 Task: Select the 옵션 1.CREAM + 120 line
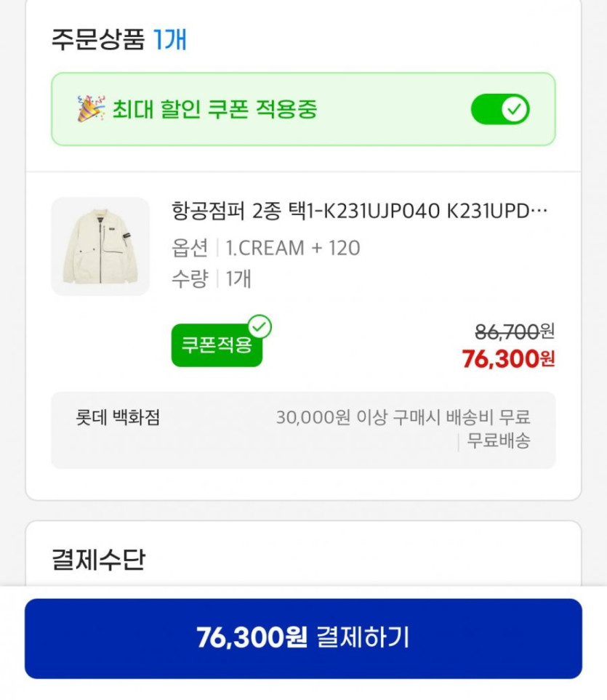(x=265, y=248)
